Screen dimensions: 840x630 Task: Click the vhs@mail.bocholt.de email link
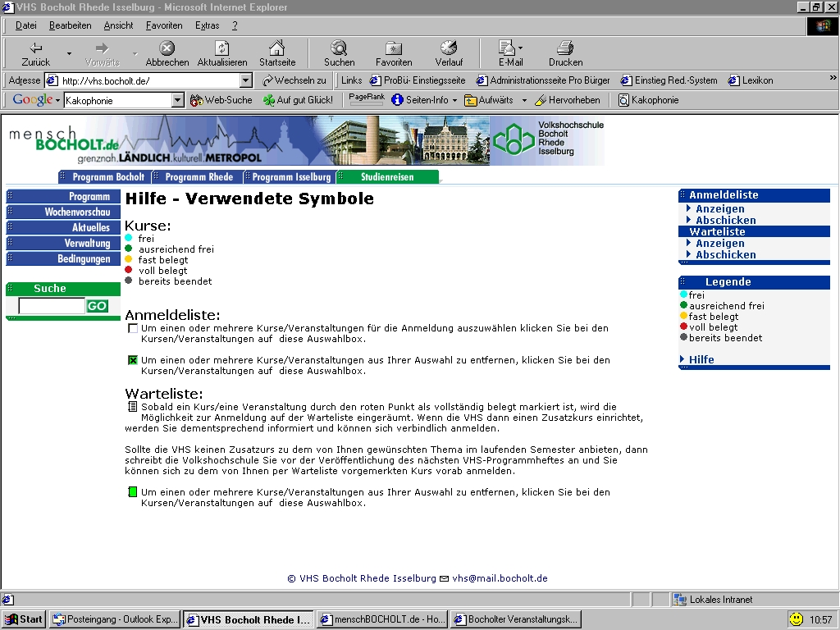[x=500, y=578]
